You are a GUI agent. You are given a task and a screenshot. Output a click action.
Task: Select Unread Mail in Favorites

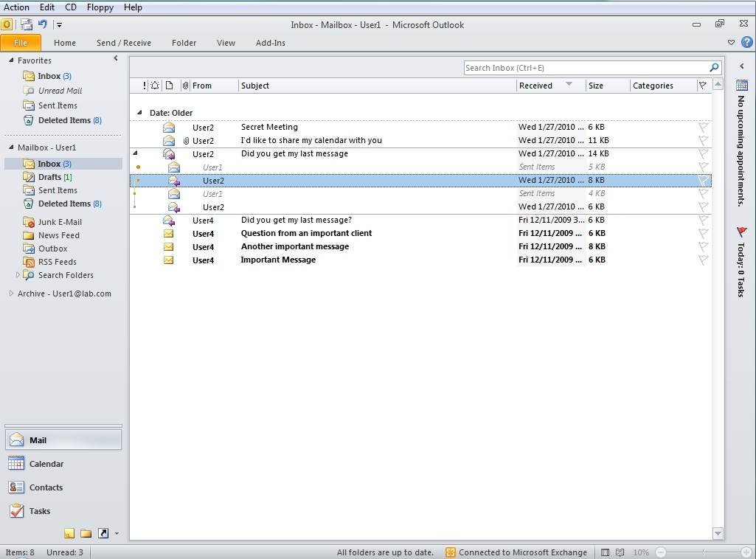[x=60, y=91]
